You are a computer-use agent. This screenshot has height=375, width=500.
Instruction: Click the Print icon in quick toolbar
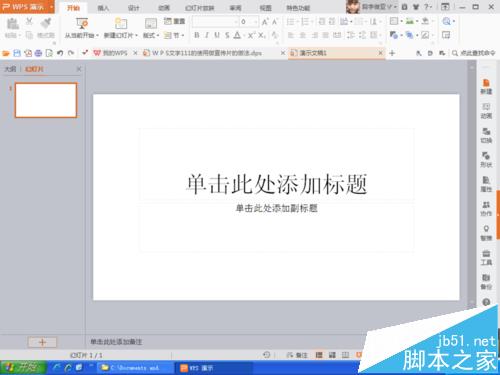point(39,53)
